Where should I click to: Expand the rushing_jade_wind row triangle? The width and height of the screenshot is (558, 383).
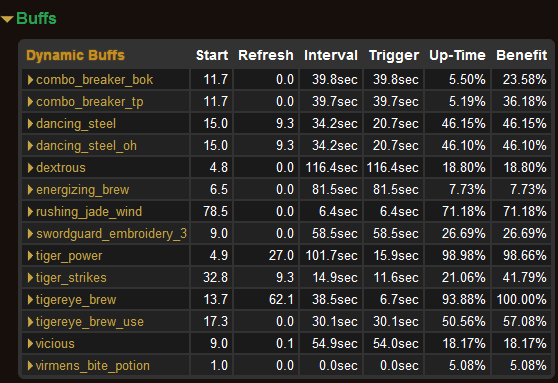click(x=31, y=212)
